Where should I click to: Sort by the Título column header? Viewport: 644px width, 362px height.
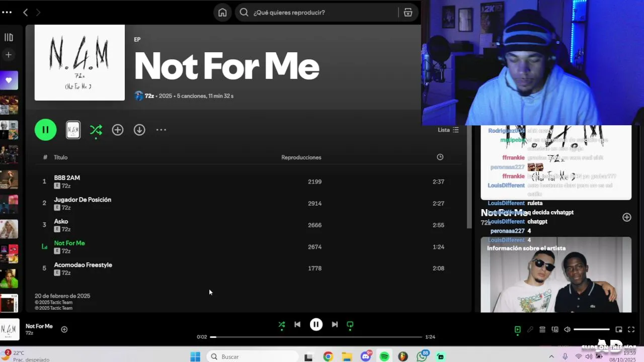click(60, 157)
